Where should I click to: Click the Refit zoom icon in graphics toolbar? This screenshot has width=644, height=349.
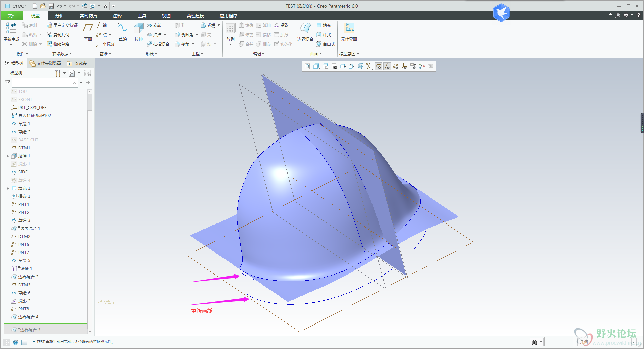(307, 66)
